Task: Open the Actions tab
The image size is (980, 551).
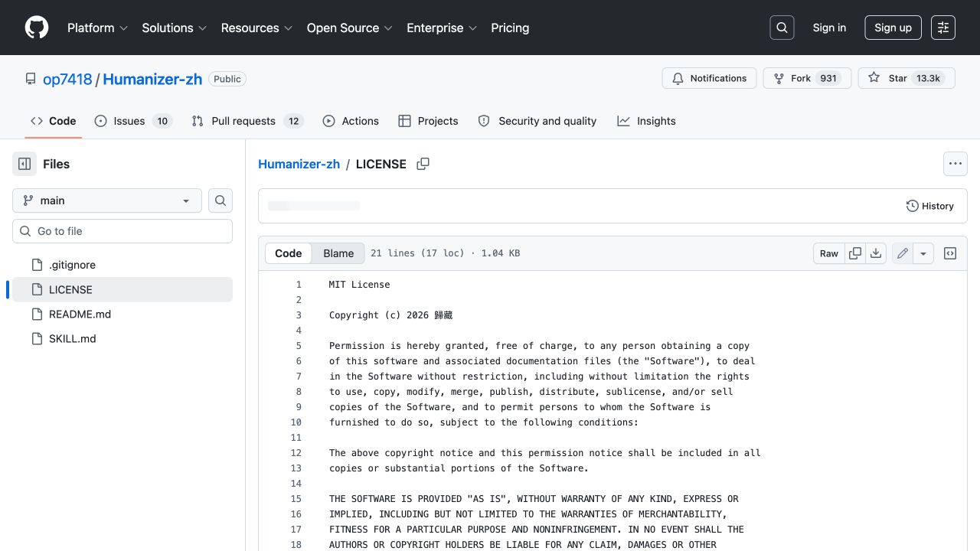Action: (x=351, y=121)
